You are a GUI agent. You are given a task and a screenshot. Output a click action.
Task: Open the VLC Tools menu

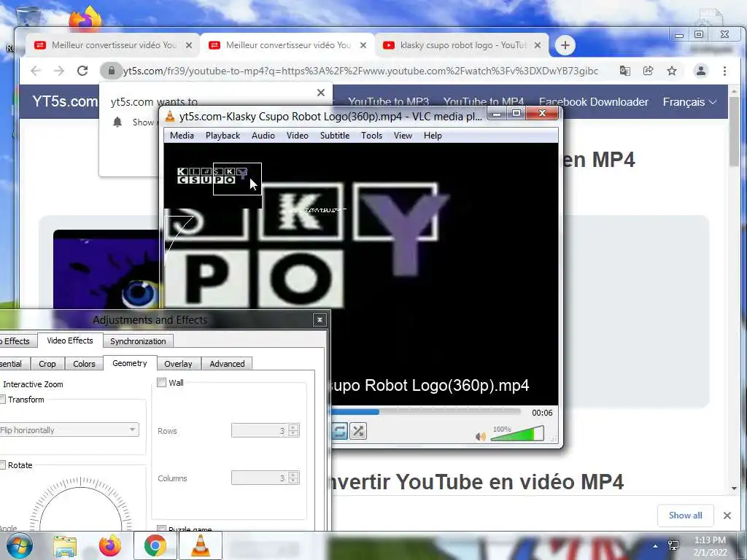371,136
